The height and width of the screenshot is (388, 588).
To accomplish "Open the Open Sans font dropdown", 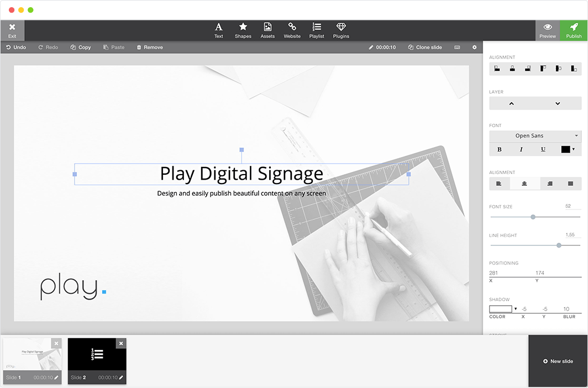I will point(535,136).
